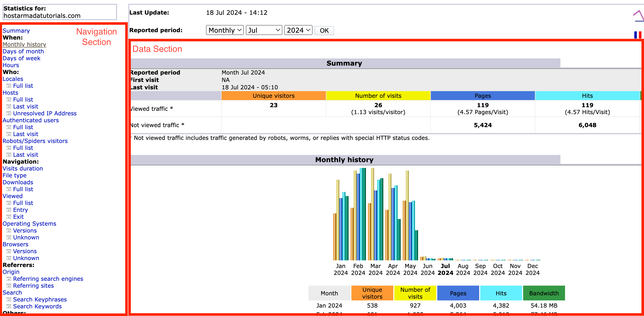Open the Monthly history link

[24, 44]
